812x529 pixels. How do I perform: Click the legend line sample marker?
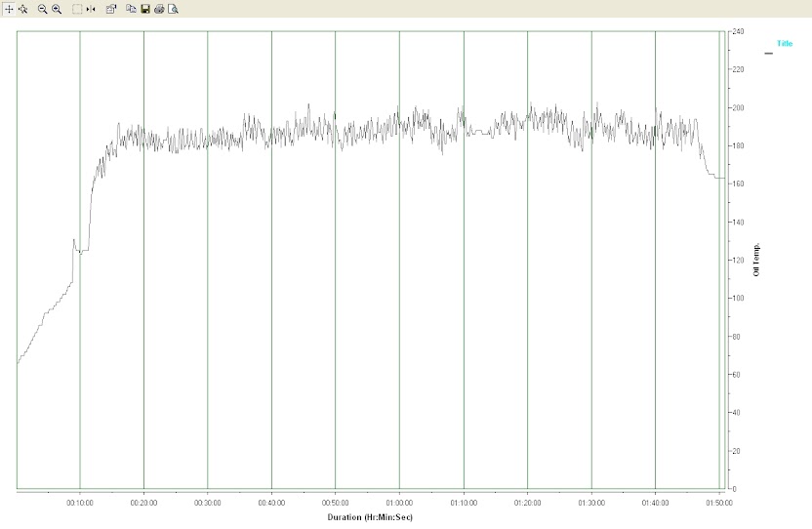768,53
